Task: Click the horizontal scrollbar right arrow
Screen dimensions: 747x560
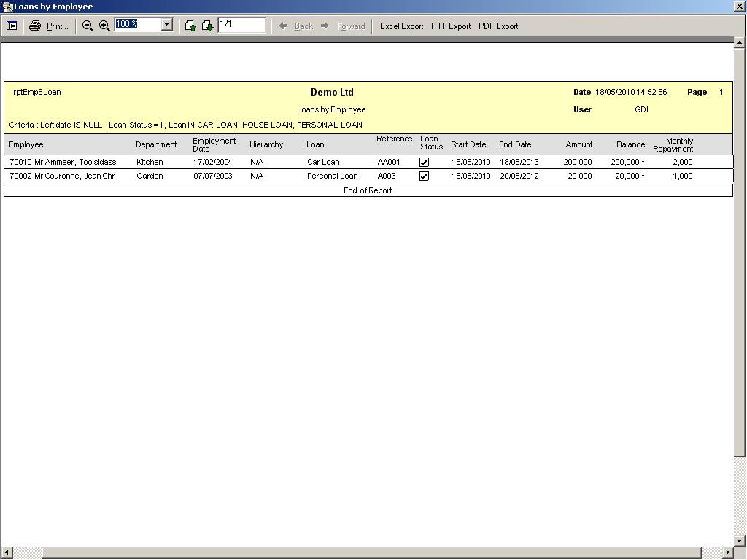Action: pos(727,553)
